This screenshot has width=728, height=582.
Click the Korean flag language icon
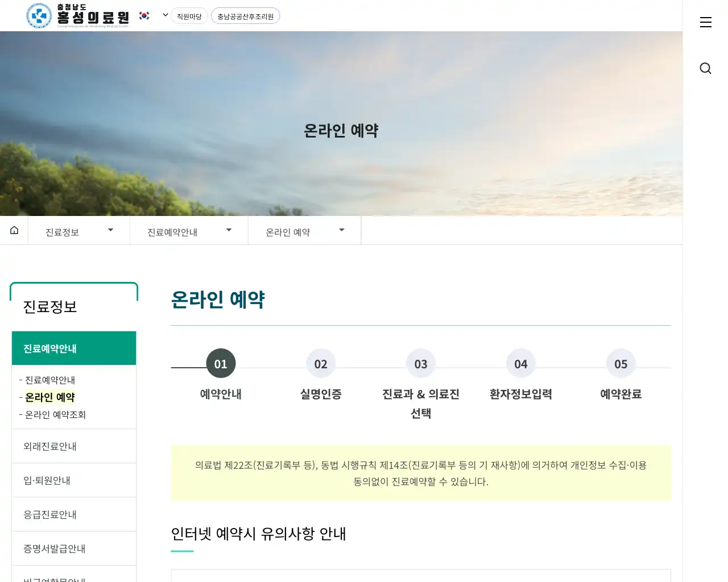coord(144,16)
